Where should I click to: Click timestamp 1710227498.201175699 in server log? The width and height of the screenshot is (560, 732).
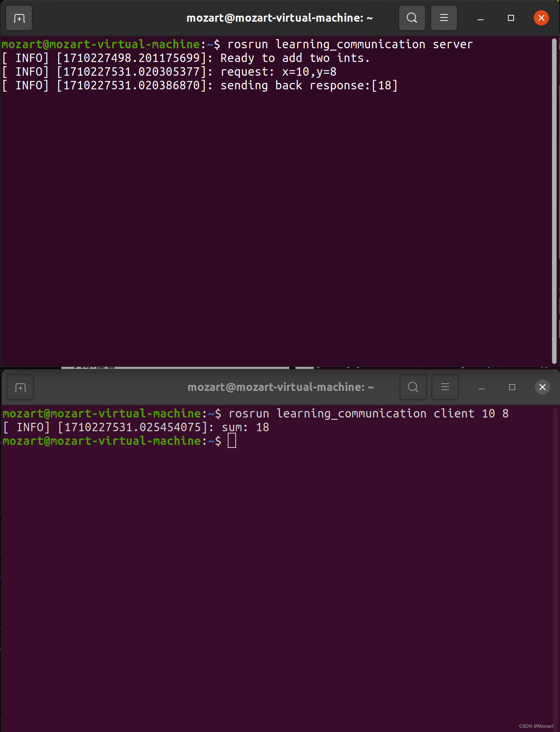pyautogui.click(x=132, y=58)
